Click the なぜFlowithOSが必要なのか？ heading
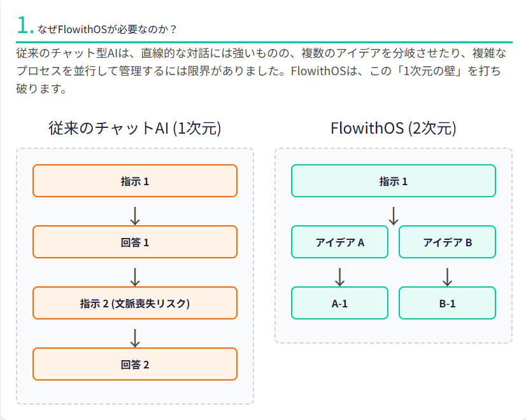This screenshot has height=420, width=526. 108,29
